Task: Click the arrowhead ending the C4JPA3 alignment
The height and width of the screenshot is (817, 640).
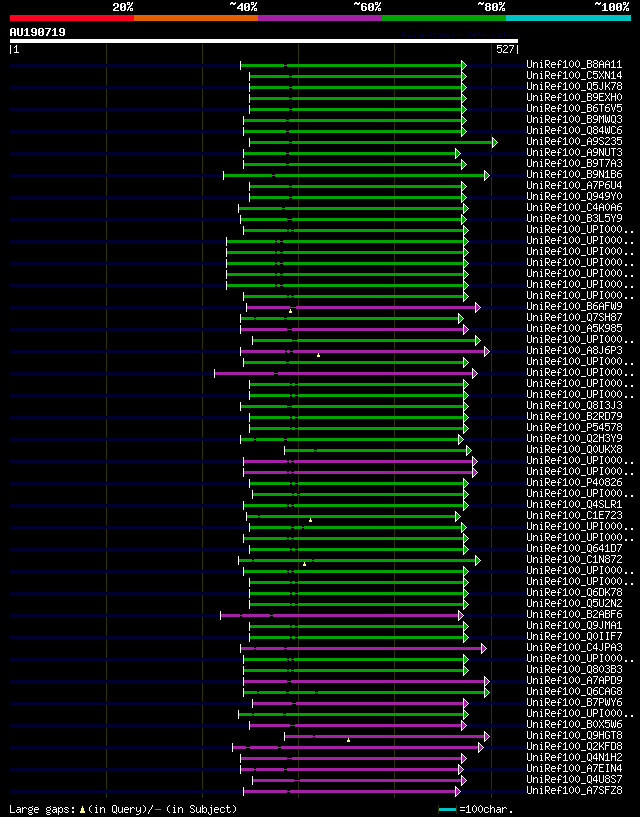Action: coord(484,648)
